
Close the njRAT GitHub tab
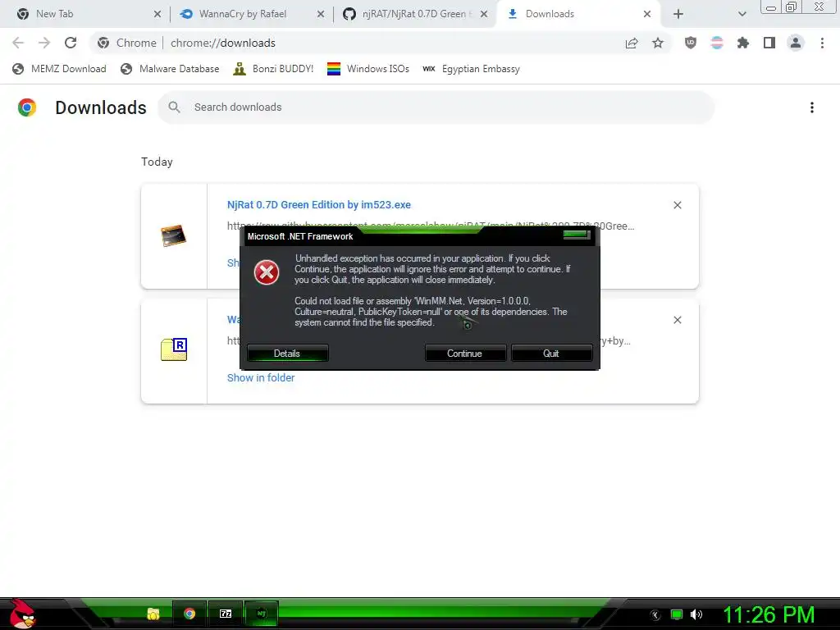tap(484, 15)
